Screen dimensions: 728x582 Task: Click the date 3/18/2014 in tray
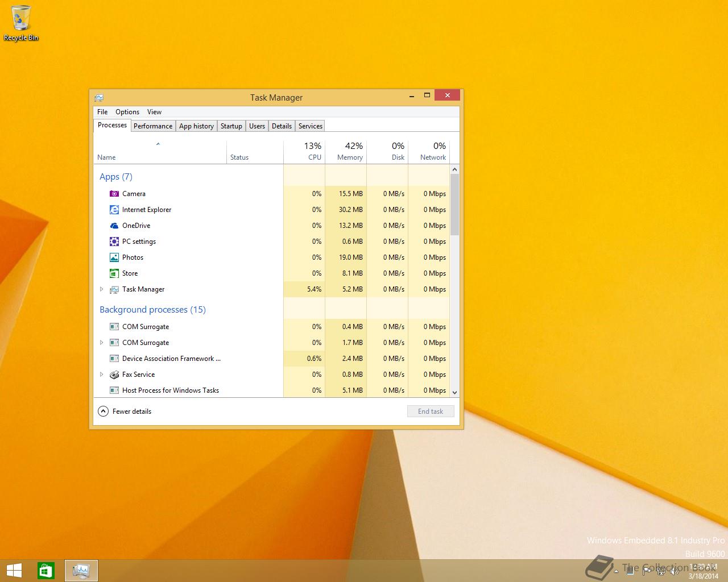[704, 576]
